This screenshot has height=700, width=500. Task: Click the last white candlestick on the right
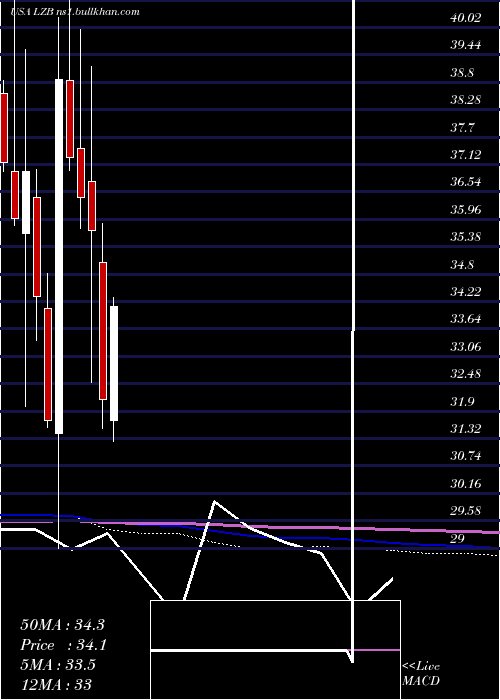click(x=114, y=363)
